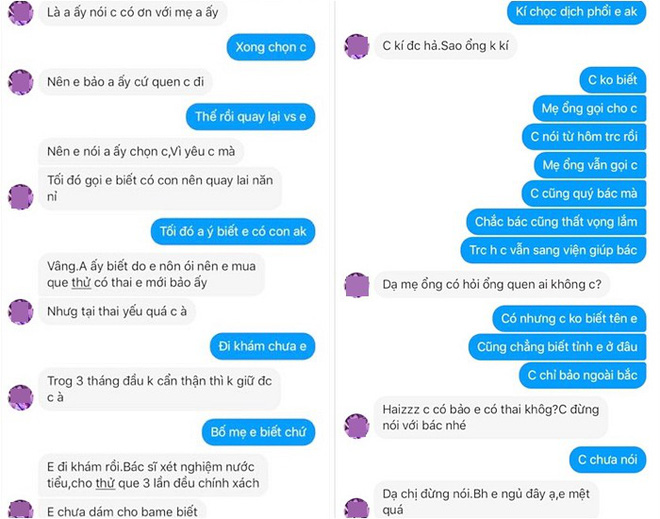The width and height of the screenshot is (660, 519).
Task: Tap the 'Đi khám chưa e' message
Action: click(x=262, y=346)
